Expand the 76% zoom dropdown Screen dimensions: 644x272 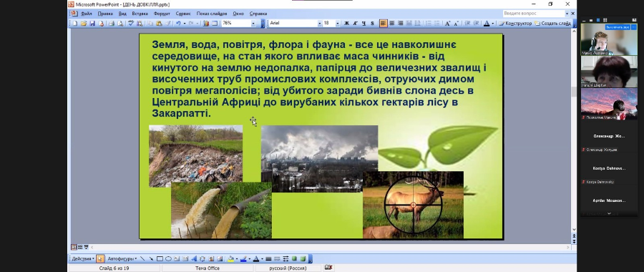click(253, 24)
